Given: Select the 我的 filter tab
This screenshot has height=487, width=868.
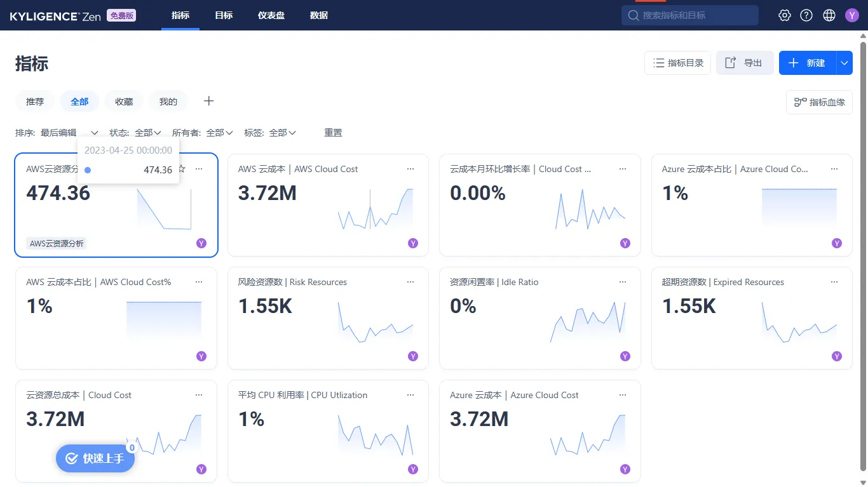Looking at the screenshot, I should (x=168, y=101).
